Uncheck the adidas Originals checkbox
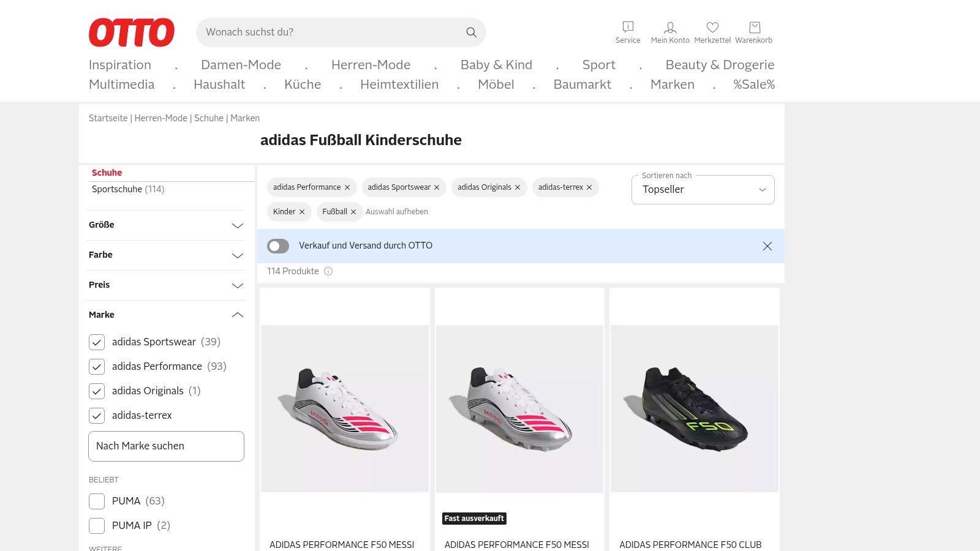980x551 pixels. [x=97, y=391]
